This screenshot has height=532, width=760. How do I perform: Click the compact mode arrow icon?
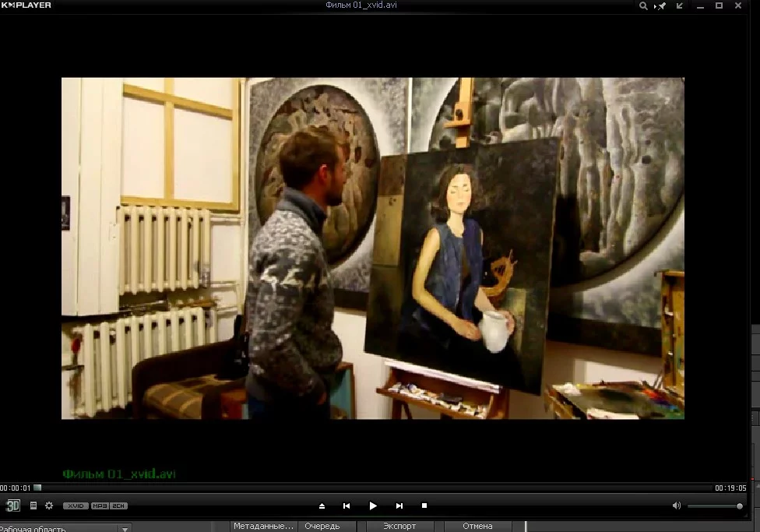680,5
